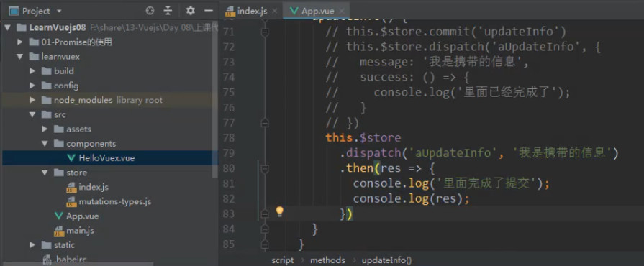
Task: Expand the build folder
Action: coord(32,71)
